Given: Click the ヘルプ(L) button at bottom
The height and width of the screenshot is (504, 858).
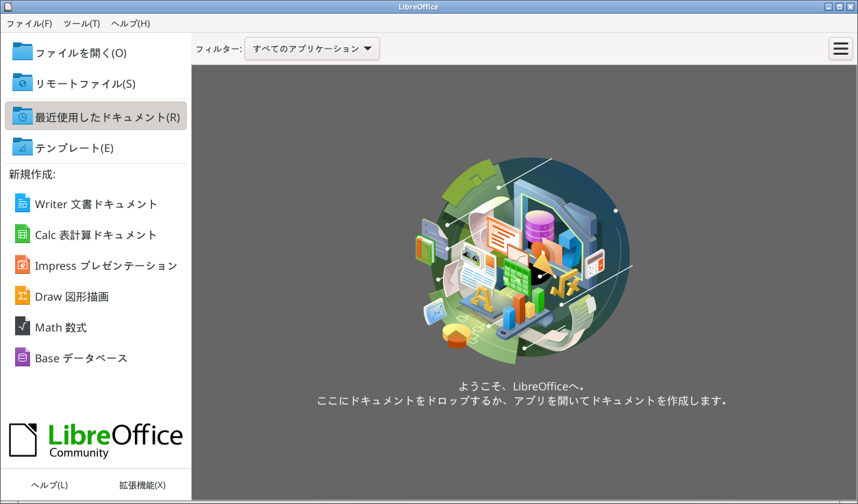Looking at the screenshot, I should point(49,485).
